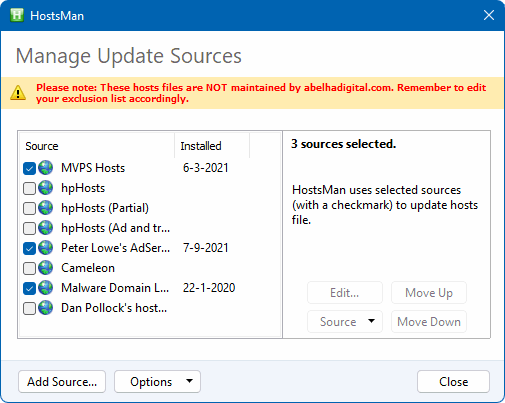The width and height of the screenshot is (505, 403).
Task: Click the installed date 6-3-2021
Action: click(206, 168)
